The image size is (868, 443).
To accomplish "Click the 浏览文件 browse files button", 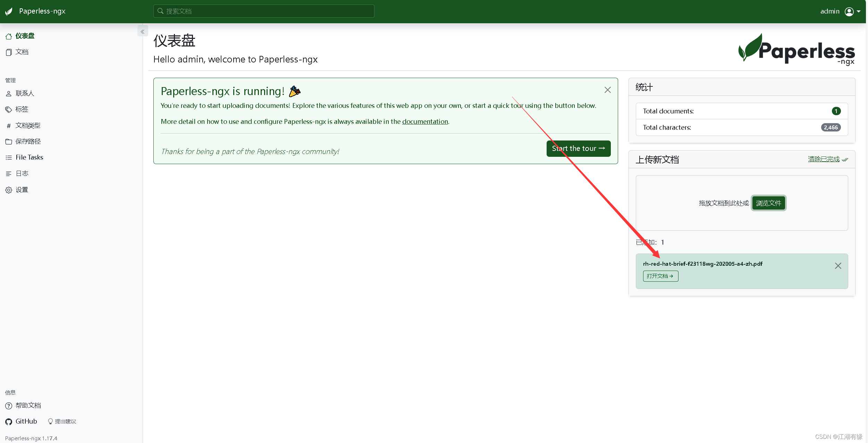I will [x=768, y=203].
